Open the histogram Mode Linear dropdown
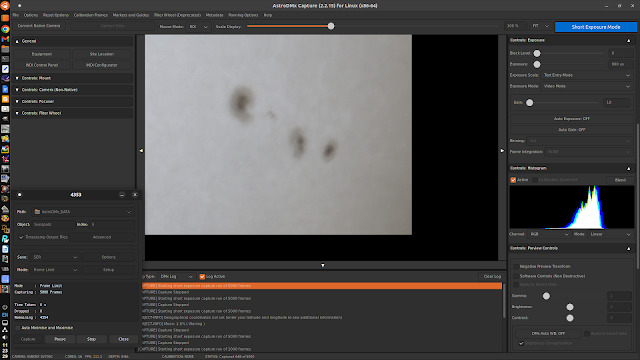This screenshot has height=360, width=640. click(610, 234)
